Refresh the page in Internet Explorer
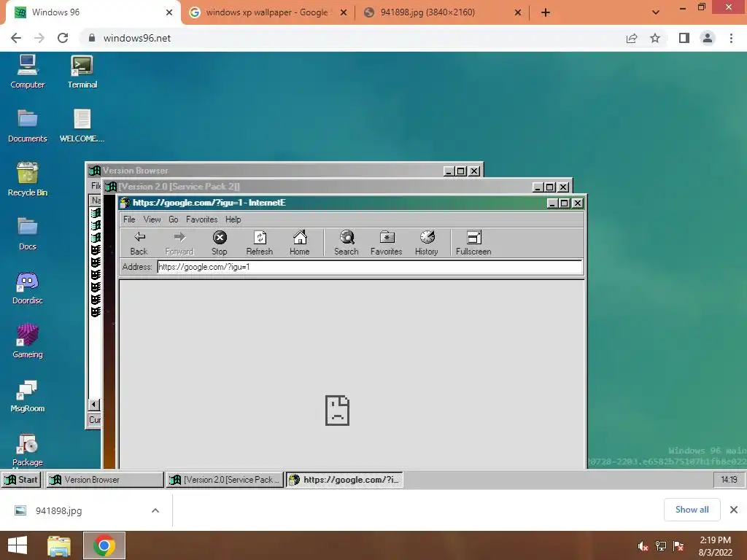 coord(260,244)
